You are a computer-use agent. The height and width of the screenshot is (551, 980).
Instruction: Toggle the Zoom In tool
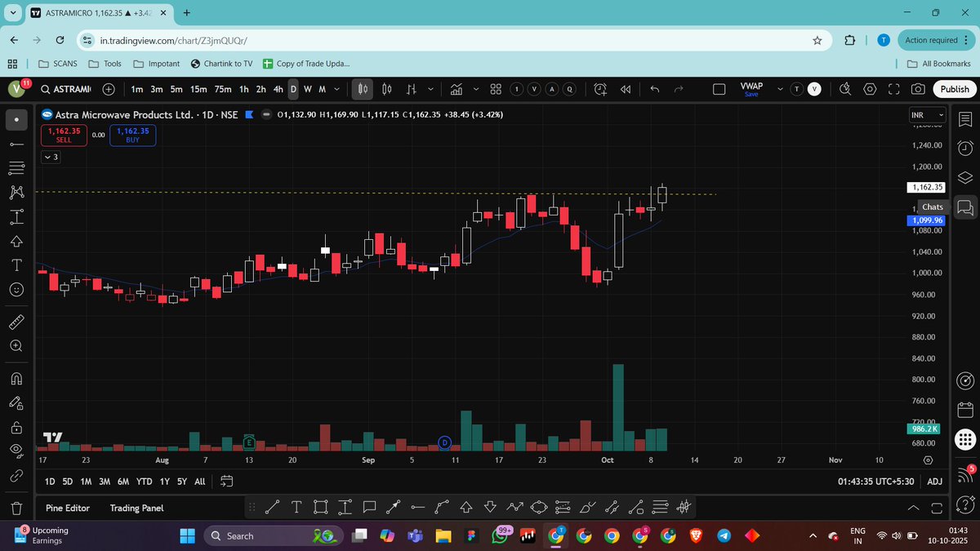click(16, 345)
